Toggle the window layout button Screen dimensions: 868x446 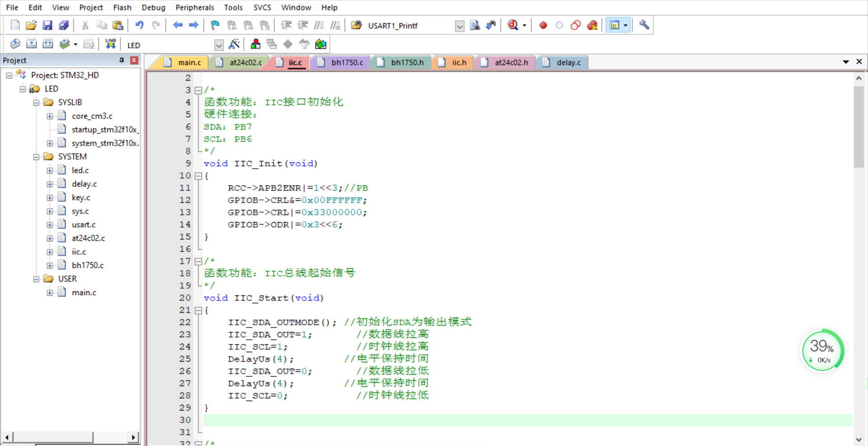[614, 25]
